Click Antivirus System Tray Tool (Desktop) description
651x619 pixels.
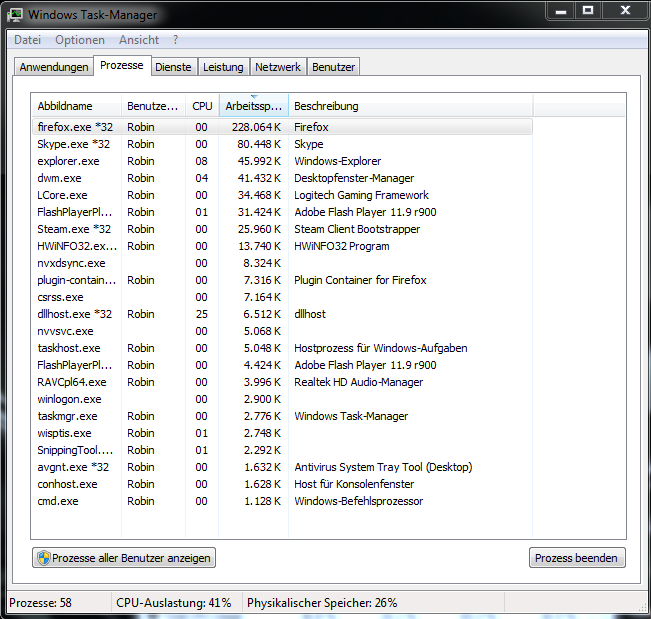383,467
